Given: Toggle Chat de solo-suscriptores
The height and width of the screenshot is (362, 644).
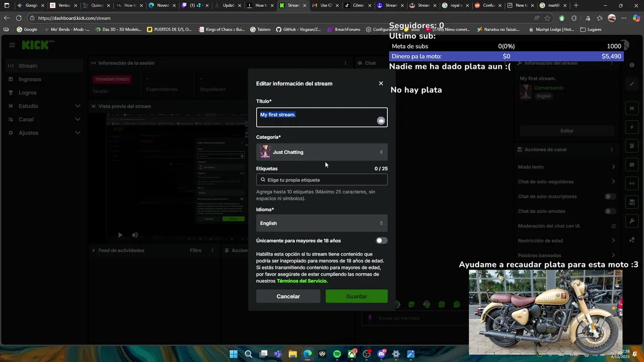Looking at the screenshot, I should pyautogui.click(x=610, y=197).
